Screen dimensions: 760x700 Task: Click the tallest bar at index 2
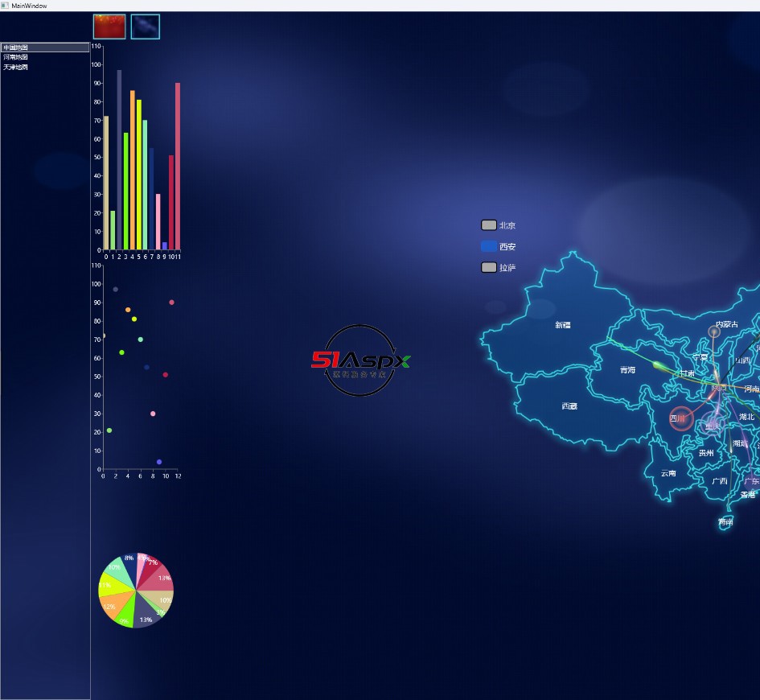tap(119, 160)
